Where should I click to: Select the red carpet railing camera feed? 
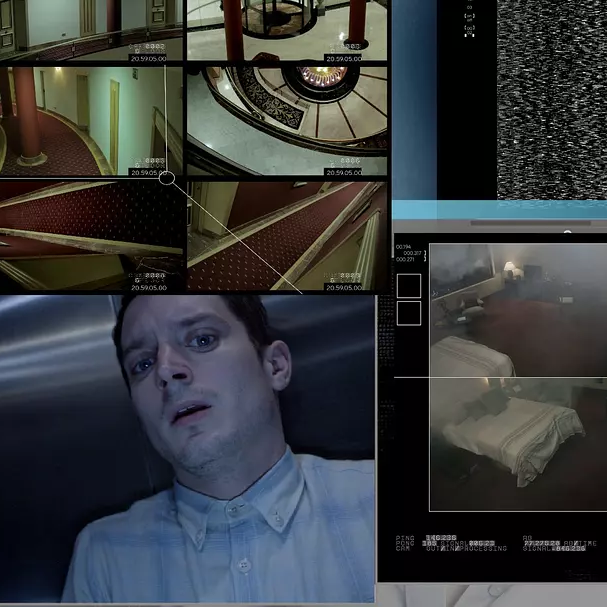pyautogui.click(x=91, y=236)
